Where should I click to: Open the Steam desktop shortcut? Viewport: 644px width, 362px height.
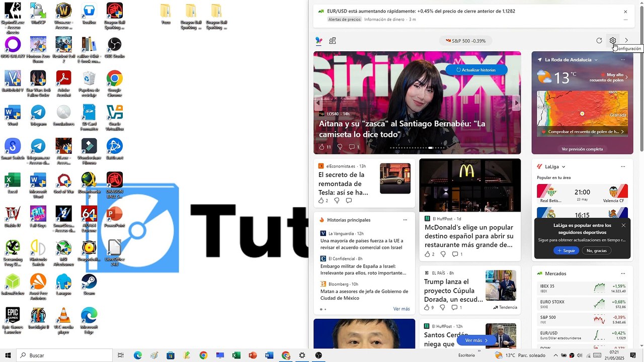click(x=89, y=285)
